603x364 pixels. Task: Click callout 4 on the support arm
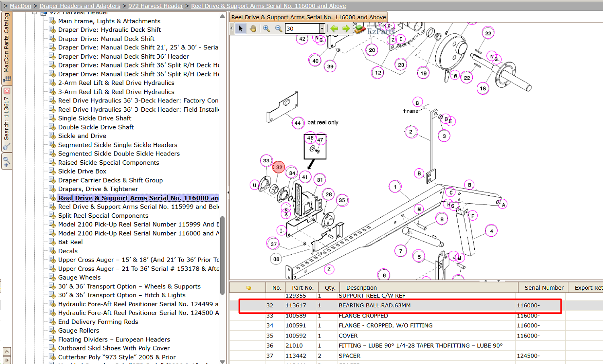[491, 231]
